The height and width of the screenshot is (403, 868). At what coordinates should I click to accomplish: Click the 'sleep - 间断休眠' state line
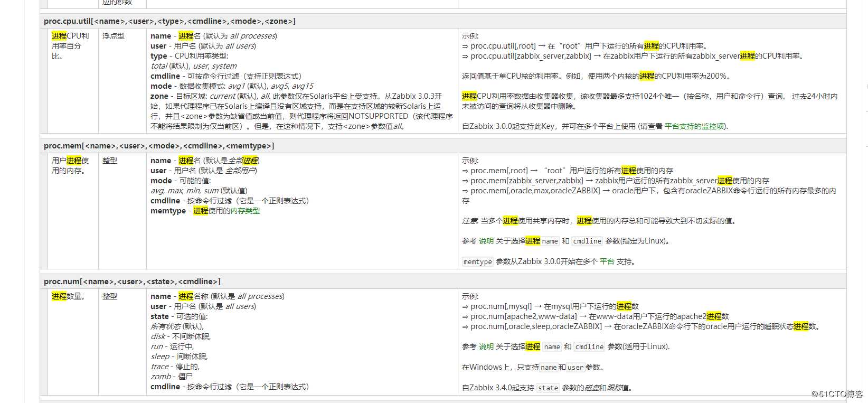click(x=179, y=357)
